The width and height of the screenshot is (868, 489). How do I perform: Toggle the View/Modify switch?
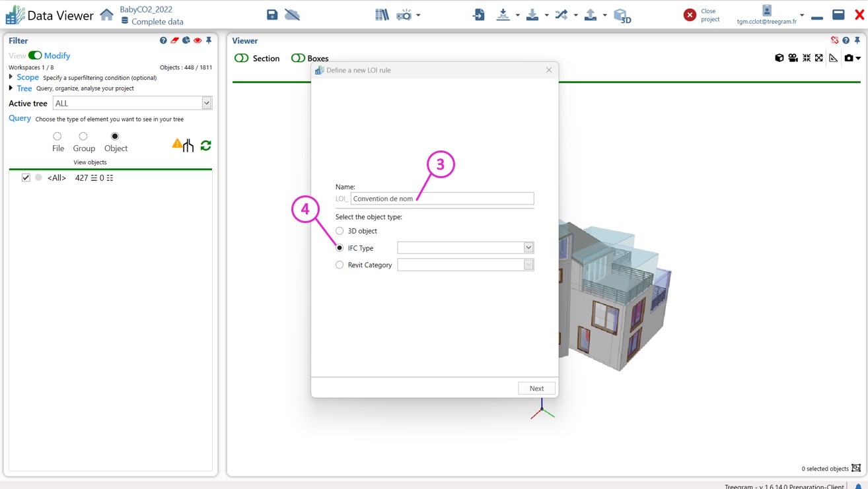pos(35,55)
